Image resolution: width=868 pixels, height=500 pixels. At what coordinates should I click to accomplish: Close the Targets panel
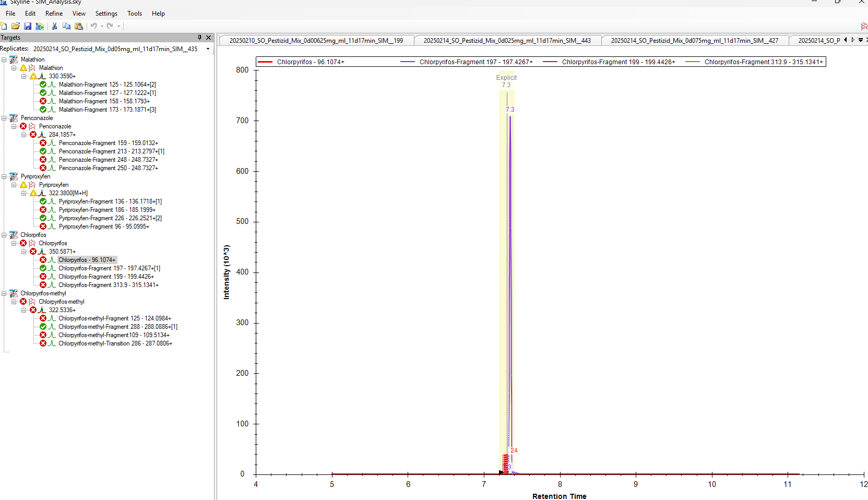click(209, 38)
